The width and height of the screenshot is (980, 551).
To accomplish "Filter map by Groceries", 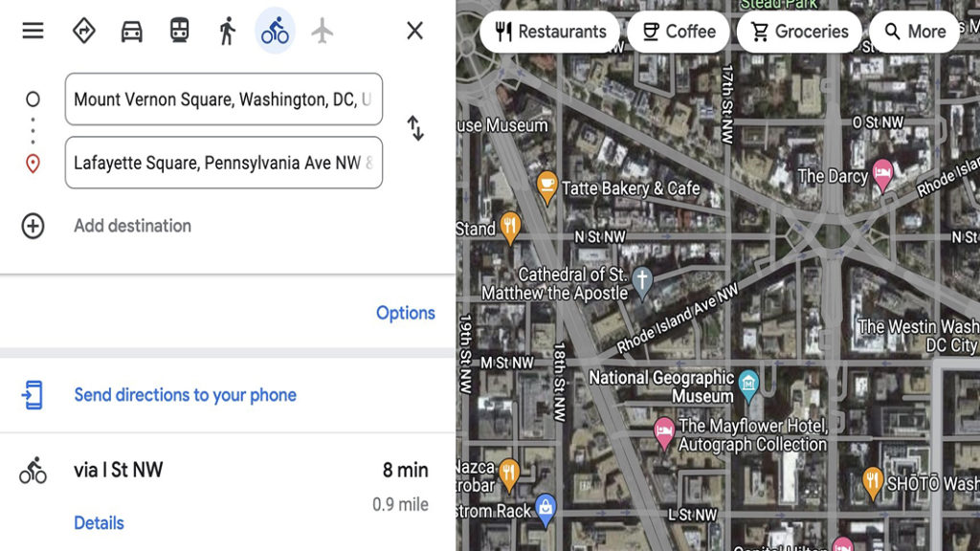I will [x=799, y=32].
